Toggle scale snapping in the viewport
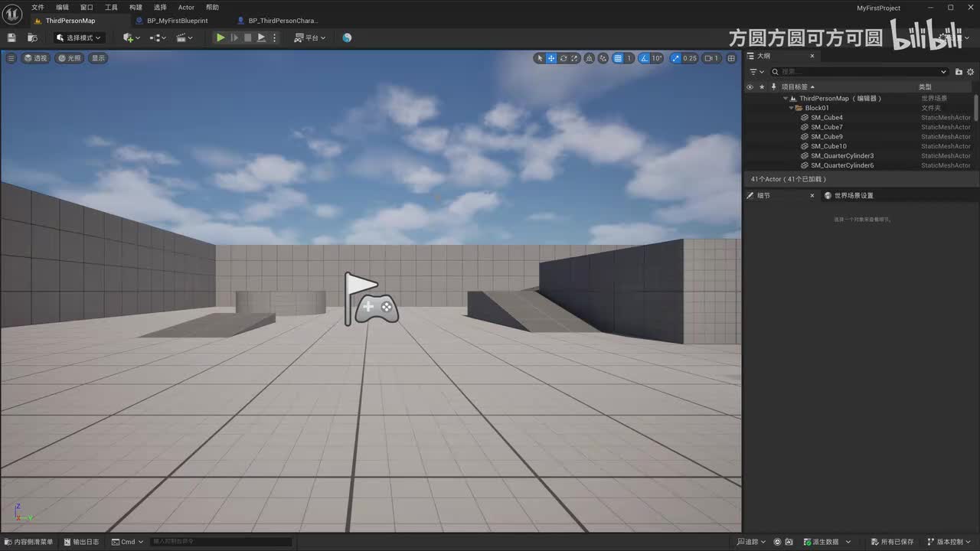Image resolution: width=980 pixels, height=551 pixels. pos(675,58)
